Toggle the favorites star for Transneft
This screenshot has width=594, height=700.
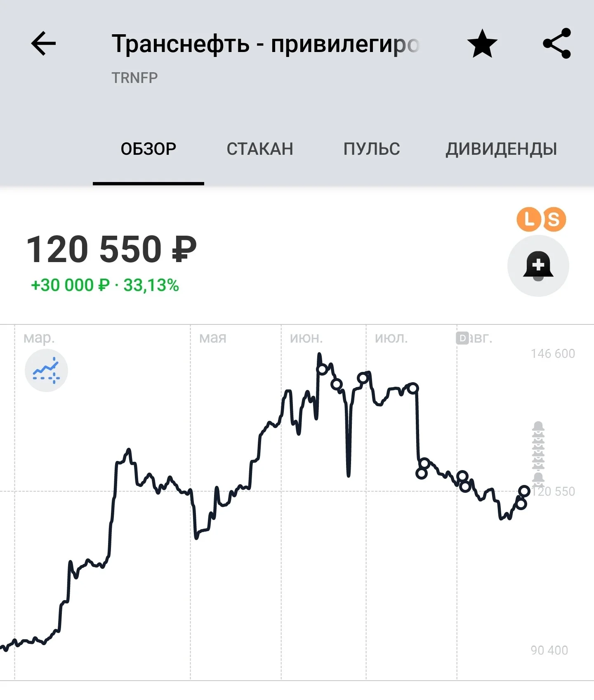[x=482, y=43]
